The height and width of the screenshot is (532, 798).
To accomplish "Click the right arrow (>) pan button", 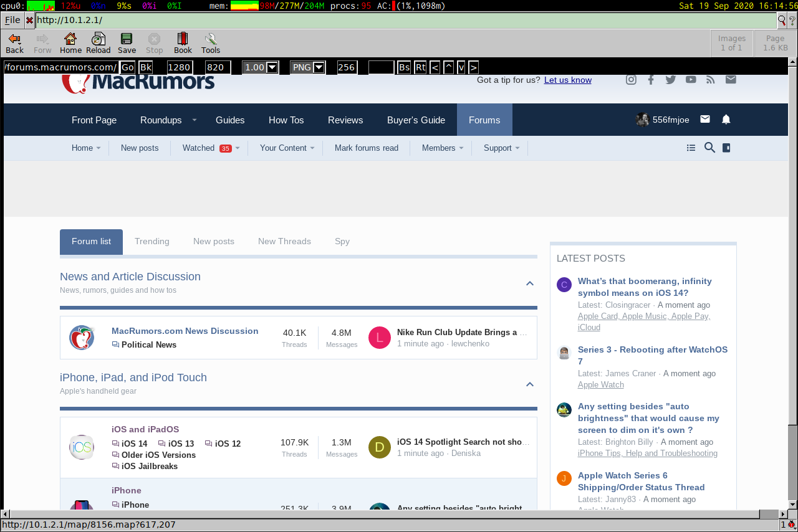I will [474, 67].
